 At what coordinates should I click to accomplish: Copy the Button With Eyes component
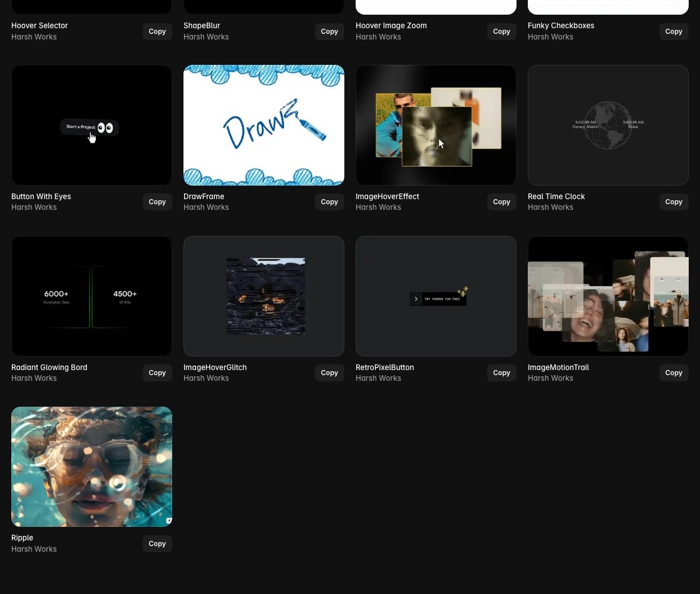pyautogui.click(x=157, y=202)
